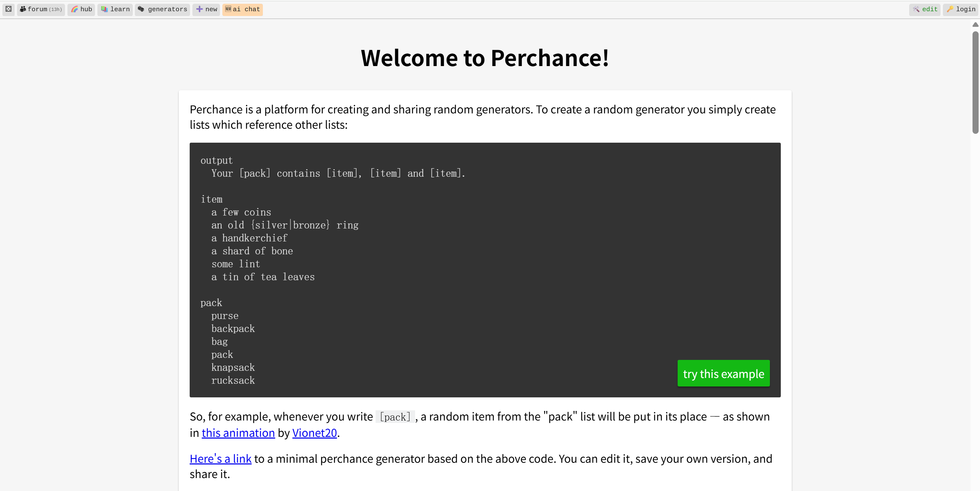Viewport: 980px width, 491px height.
Task: Click the key icon beside login
Action: tap(950, 9)
